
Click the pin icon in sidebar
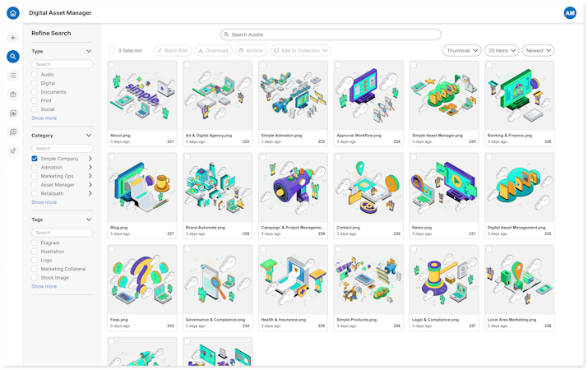click(13, 150)
